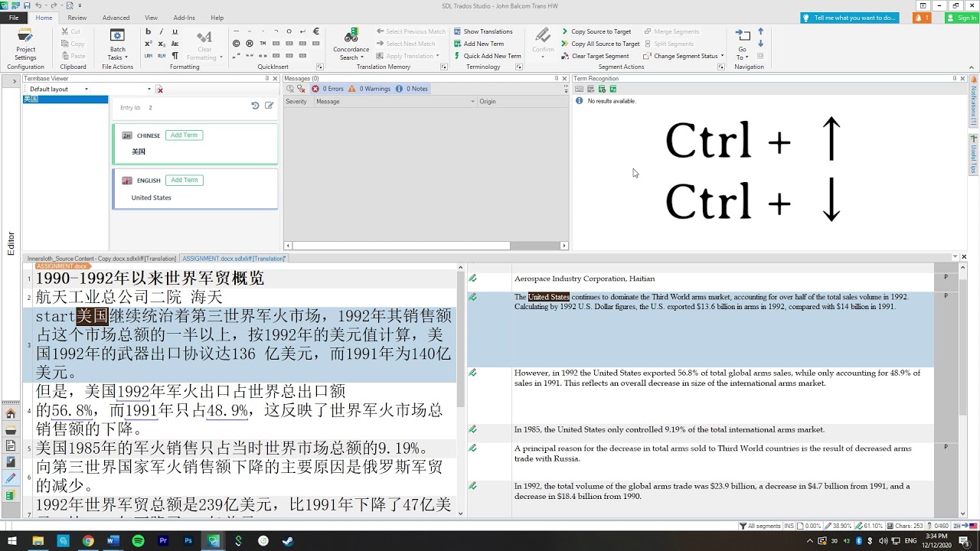Switch to Innersloth_Source Content document tab

[x=102, y=259]
